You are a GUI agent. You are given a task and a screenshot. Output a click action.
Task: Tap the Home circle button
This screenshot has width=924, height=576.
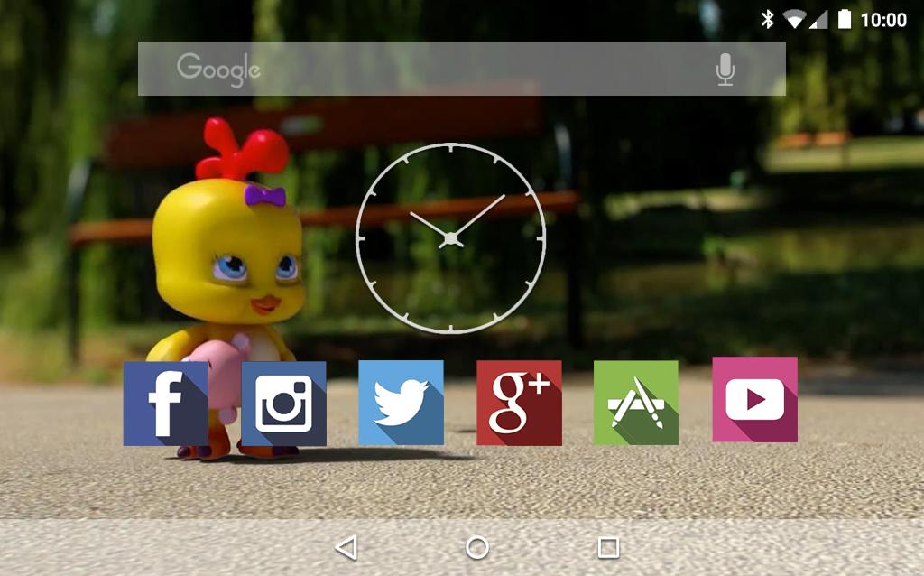(477, 548)
